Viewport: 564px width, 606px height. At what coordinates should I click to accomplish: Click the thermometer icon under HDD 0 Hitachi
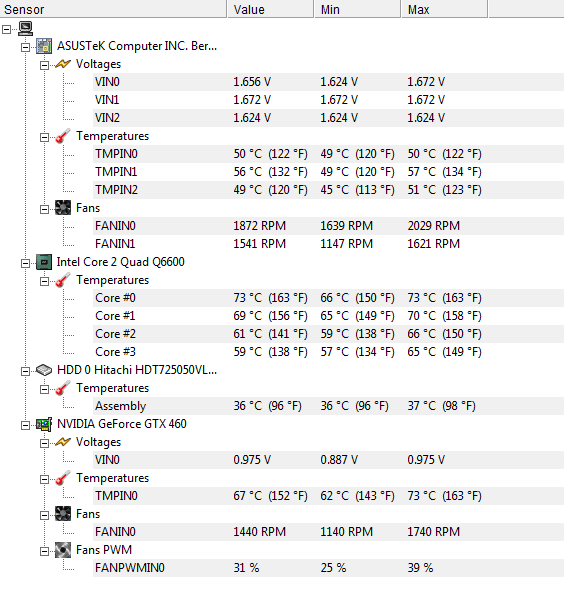(x=63, y=388)
